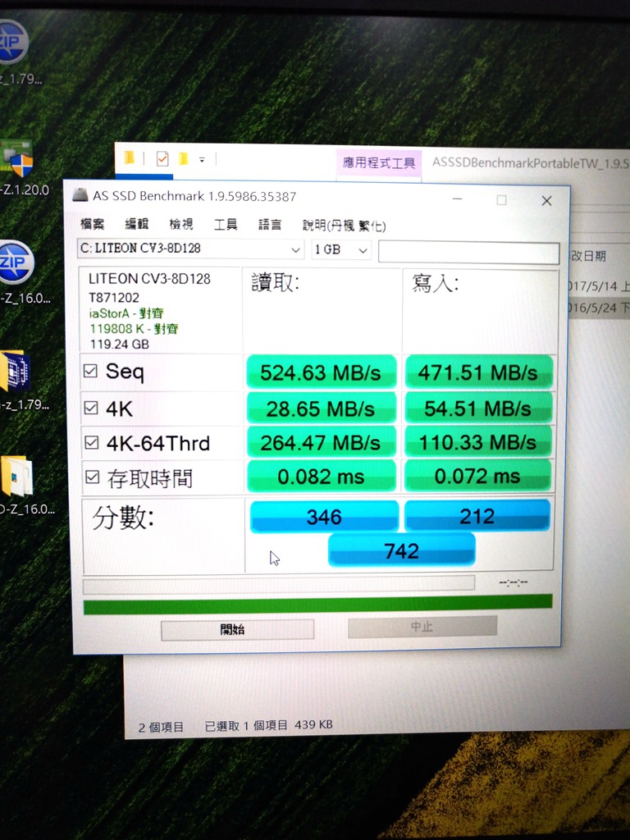Expand the quick access toolbar customize arrow

[x=202, y=159]
